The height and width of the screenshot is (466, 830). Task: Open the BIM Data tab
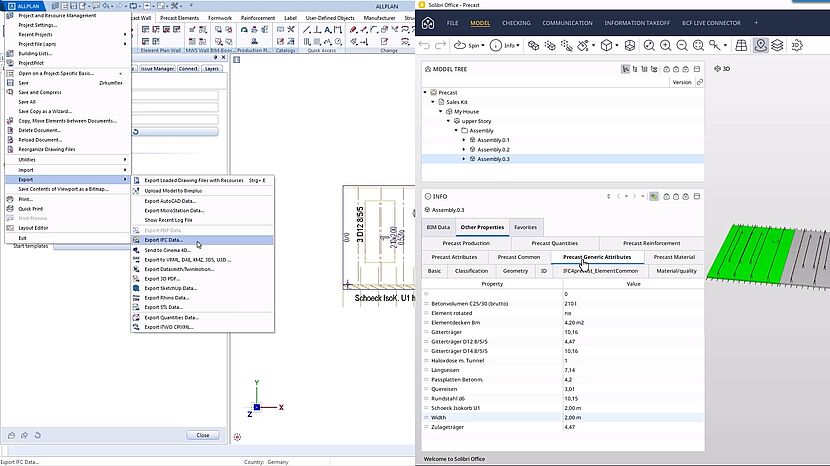point(438,227)
